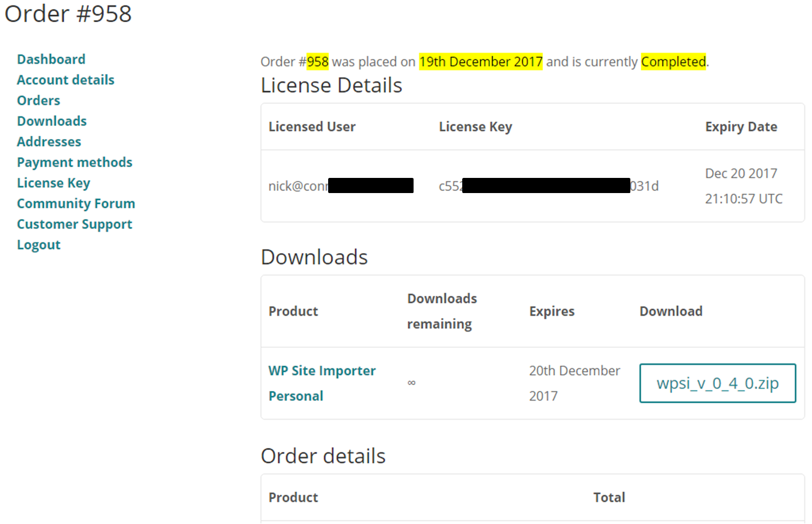Click the Expiry Date column header

(741, 127)
